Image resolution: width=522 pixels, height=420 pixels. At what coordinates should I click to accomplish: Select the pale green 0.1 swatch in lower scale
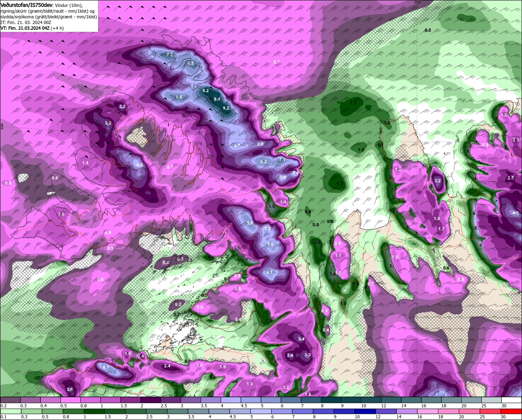10,411
